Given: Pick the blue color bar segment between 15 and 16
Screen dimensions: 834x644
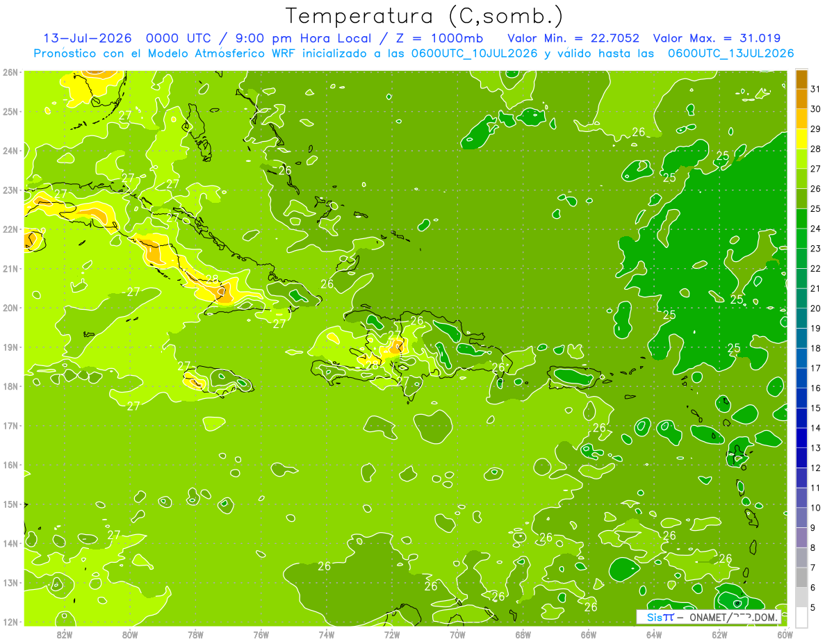Looking at the screenshot, I should pos(801,398).
